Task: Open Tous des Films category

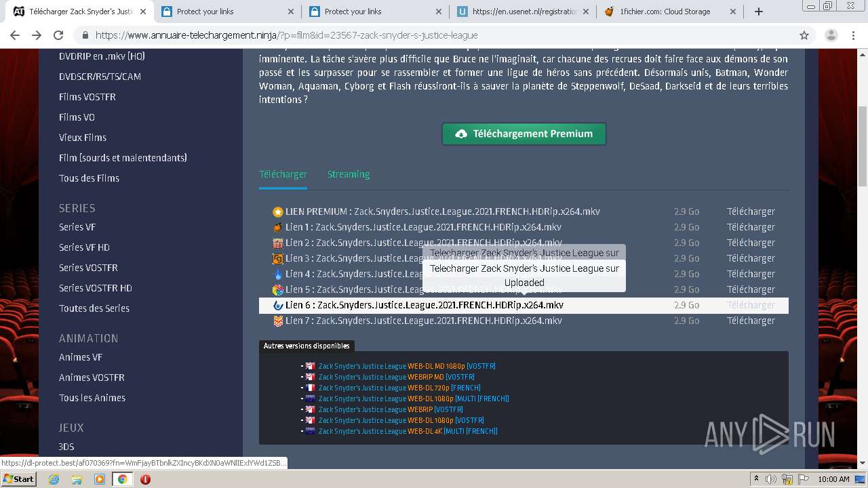Action: [89, 178]
